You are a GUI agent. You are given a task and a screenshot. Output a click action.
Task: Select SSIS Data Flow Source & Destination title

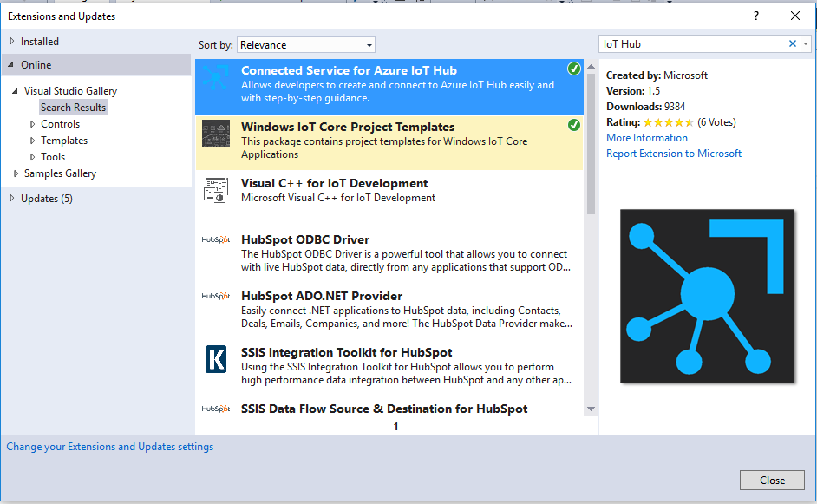384,409
